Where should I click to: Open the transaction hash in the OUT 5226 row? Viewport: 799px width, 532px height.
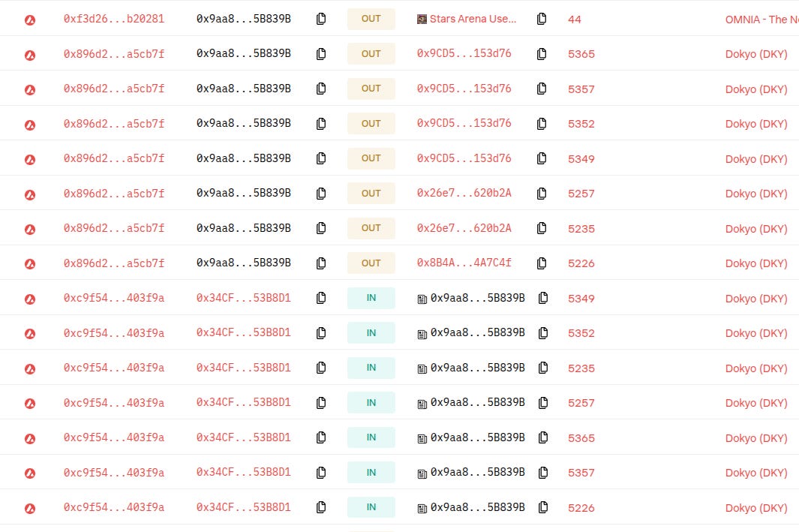point(114,263)
